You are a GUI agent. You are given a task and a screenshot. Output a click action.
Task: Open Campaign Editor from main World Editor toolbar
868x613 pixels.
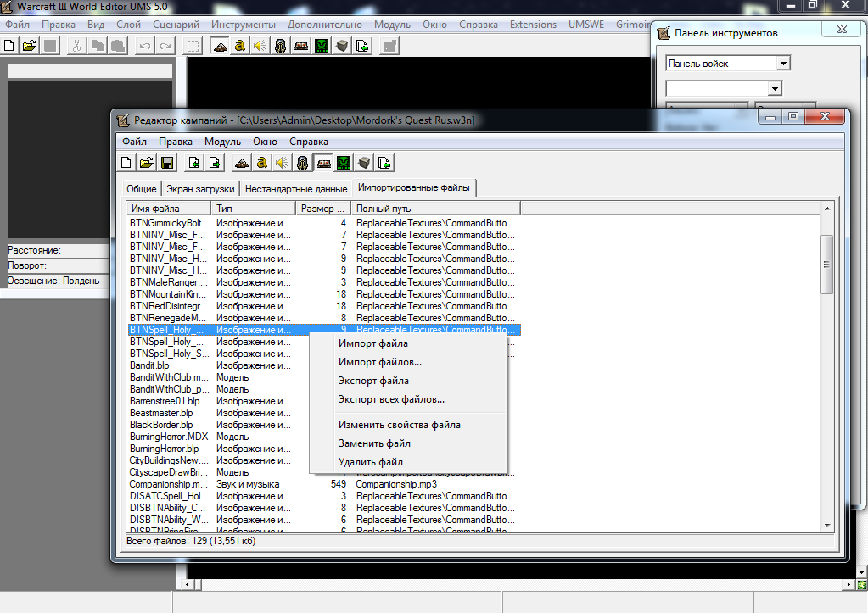pyautogui.click(x=301, y=46)
